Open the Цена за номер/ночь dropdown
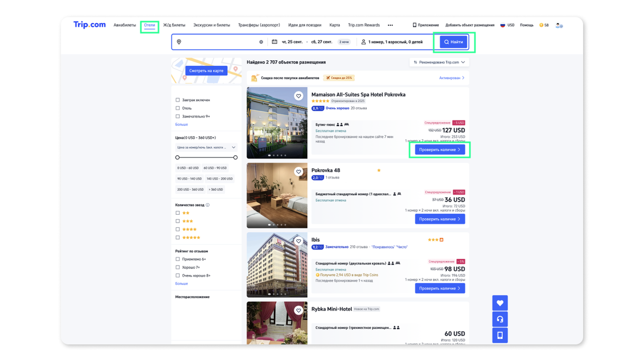This screenshot has height=362, width=644. coord(206,147)
